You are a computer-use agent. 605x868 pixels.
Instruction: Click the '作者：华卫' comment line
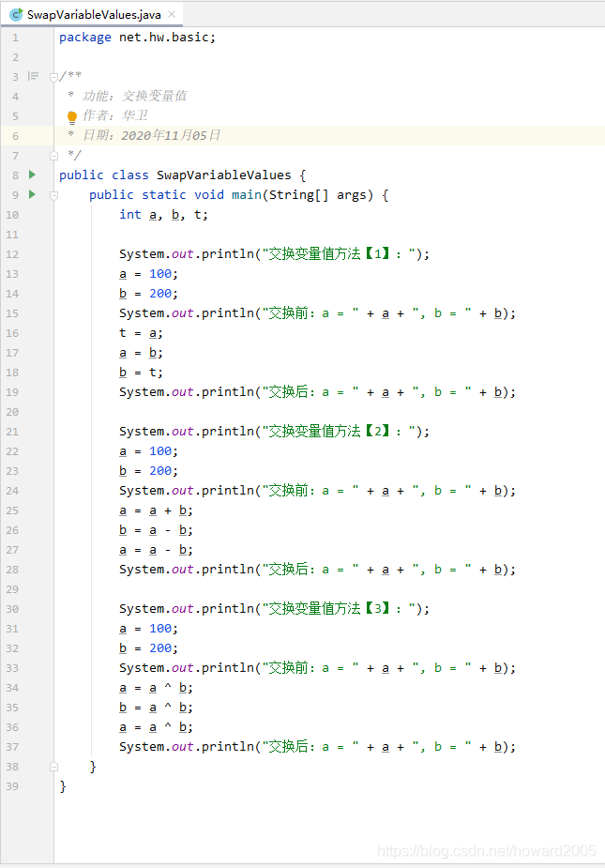point(115,115)
